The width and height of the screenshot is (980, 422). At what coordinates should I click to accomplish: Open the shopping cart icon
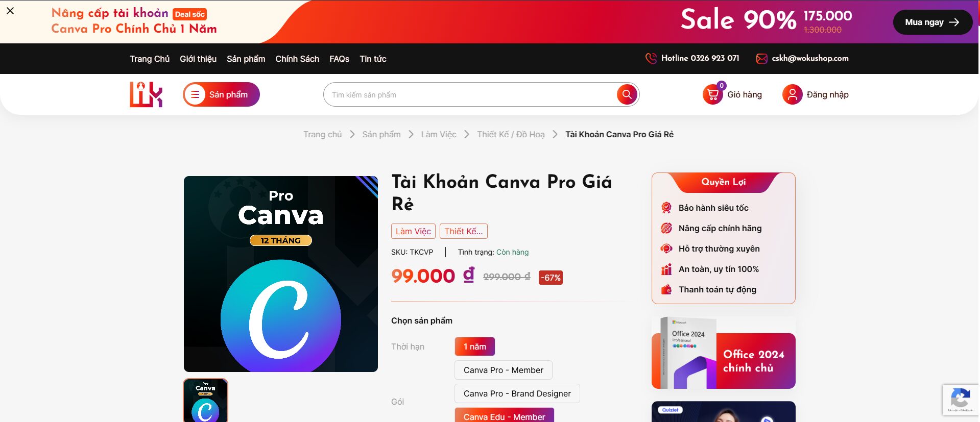[712, 94]
